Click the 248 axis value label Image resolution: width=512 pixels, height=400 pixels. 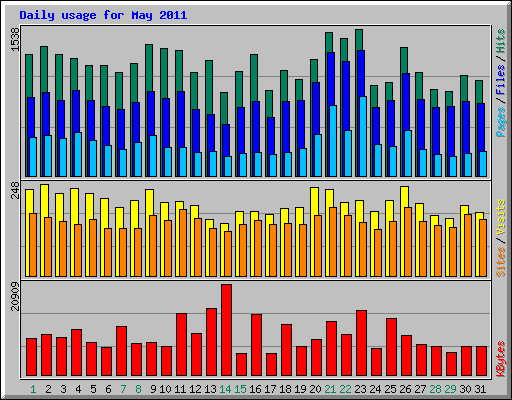15,190
